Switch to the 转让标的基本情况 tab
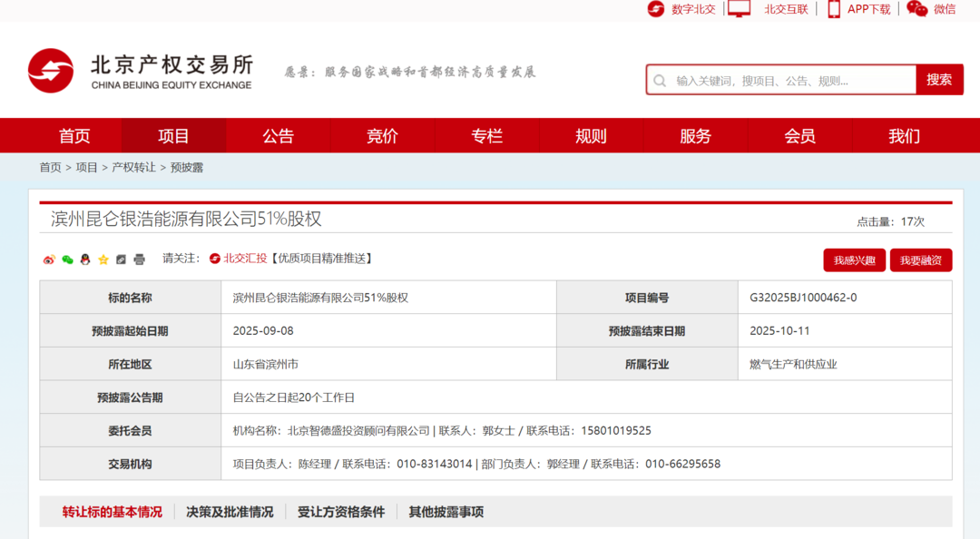The width and height of the screenshot is (980, 539). tap(112, 512)
